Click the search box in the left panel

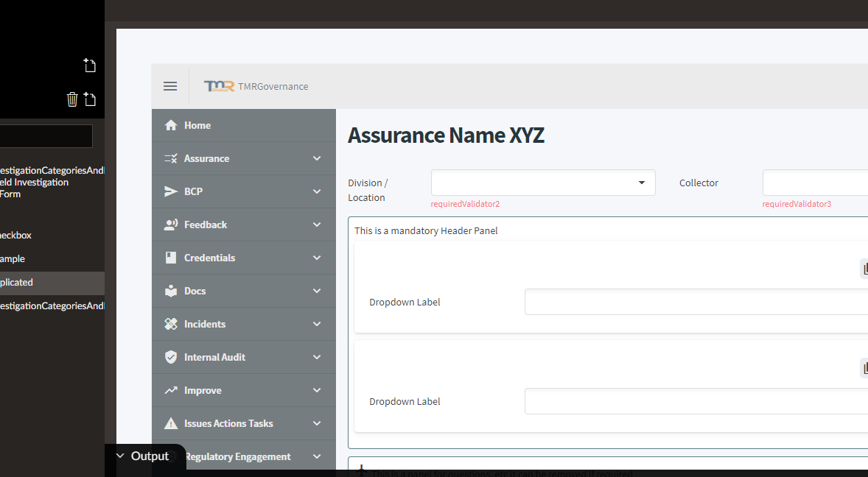(46, 136)
